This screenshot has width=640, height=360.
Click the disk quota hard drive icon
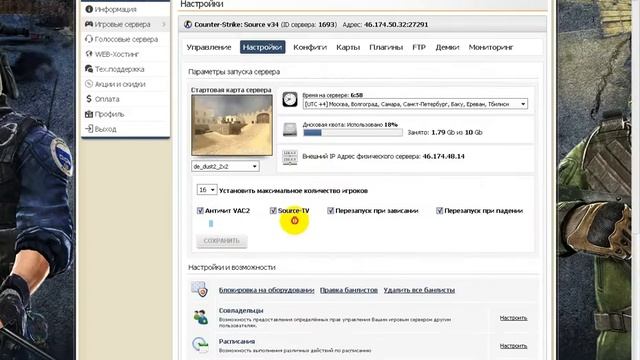290,129
